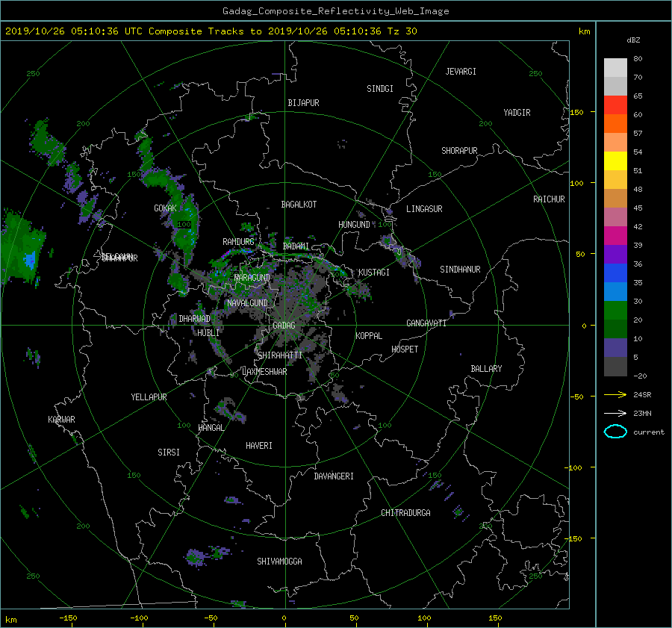The width and height of the screenshot is (672, 628).
Task: Click the GADAG radar center label
Action: 284,326
